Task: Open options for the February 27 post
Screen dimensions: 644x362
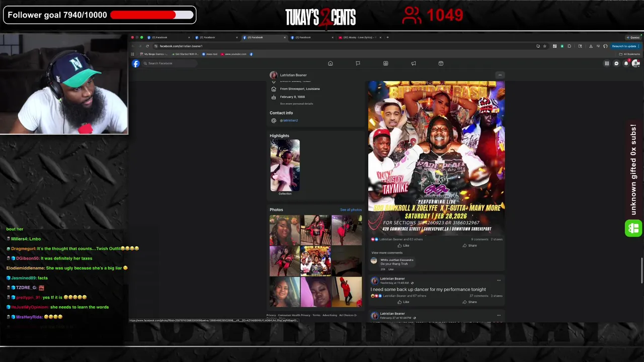Action: coord(499,315)
